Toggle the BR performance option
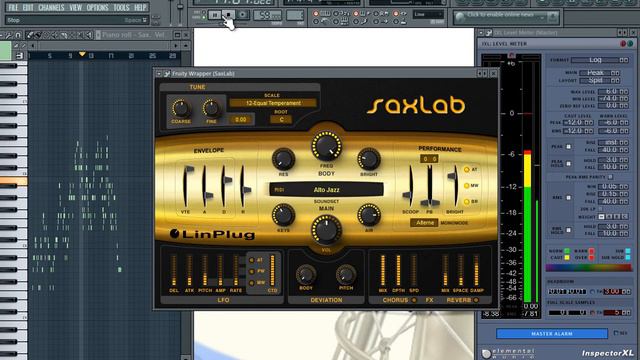This screenshot has width=640, height=360. tap(467, 202)
